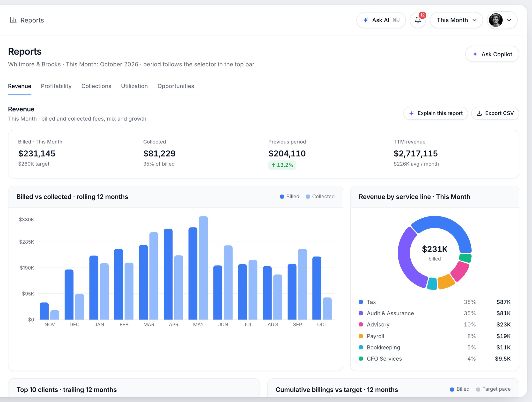Click the NOV billed bar
Image resolution: width=532 pixels, height=402 pixels.
pyautogui.click(x=44, y=311)
